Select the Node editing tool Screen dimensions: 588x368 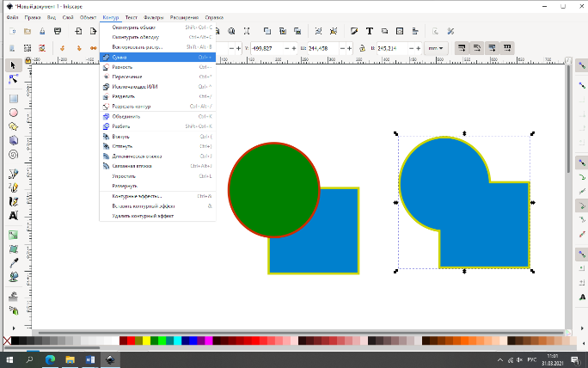coord(13,79)
